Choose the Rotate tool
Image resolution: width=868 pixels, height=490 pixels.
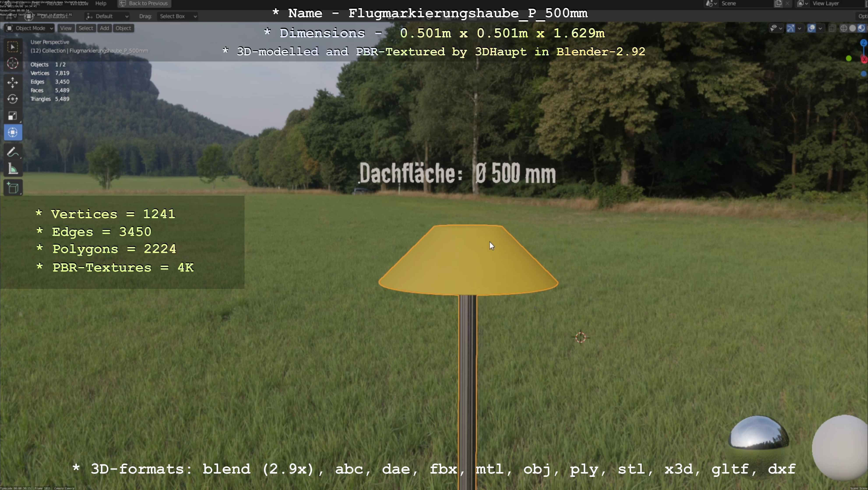tap(13, 99)
